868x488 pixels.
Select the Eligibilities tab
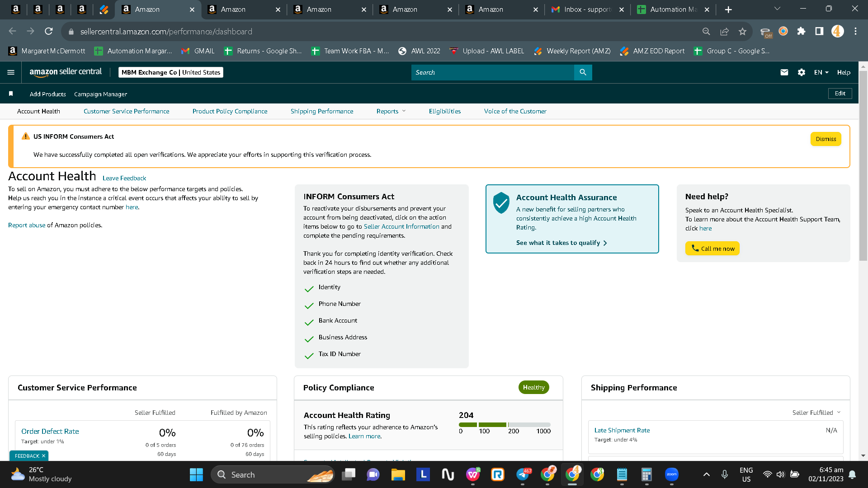(x=445, y=111)
